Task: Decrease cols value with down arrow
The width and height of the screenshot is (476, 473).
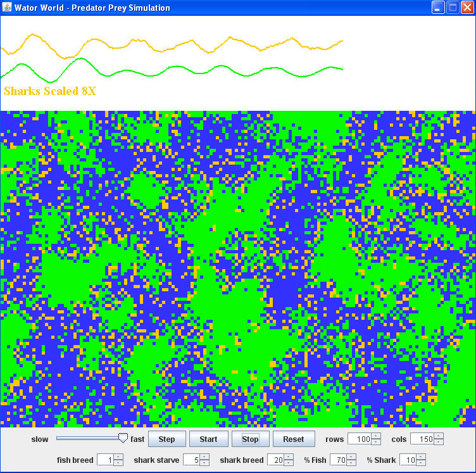Action: [x=438, y=442]
